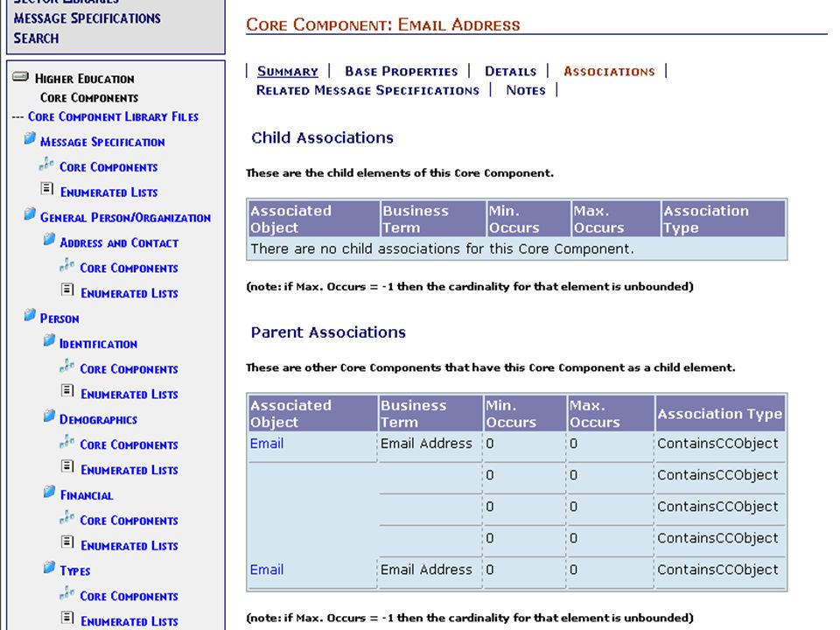Open Core Components link under Types
The height and width of the screenshot is (630, 840).
[129, 596]
